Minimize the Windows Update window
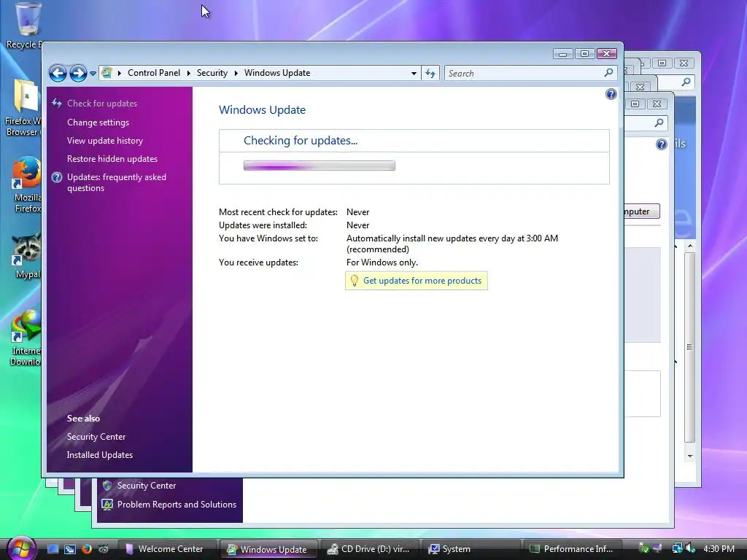Viewport: 747px width, 560px height. click(562, 53)
